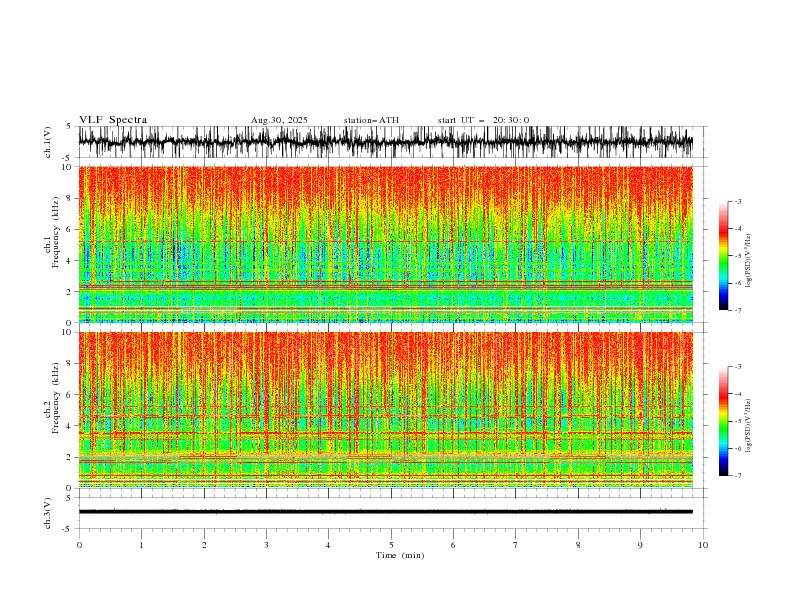Click the "9" time axis tick label
Screen dimensions: 792x612
point(640,545)
